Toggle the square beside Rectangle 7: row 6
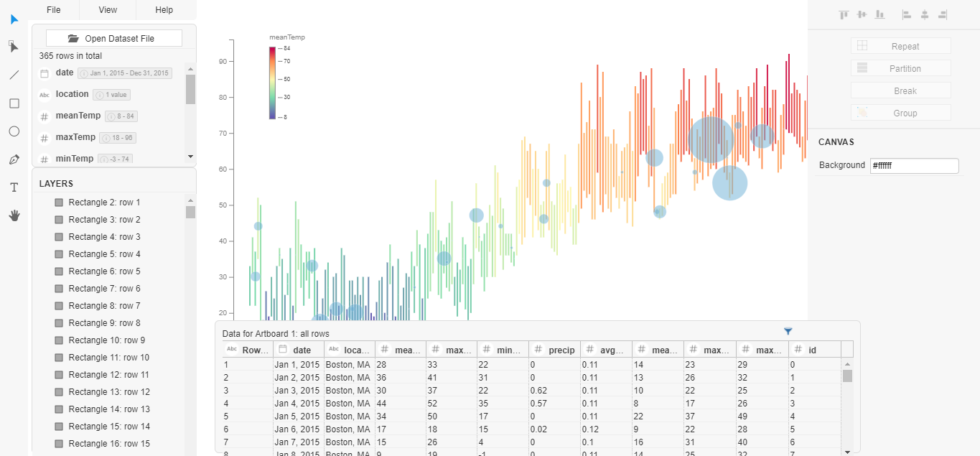The height and width of the screenshot is (456, 980). (57, 288)
